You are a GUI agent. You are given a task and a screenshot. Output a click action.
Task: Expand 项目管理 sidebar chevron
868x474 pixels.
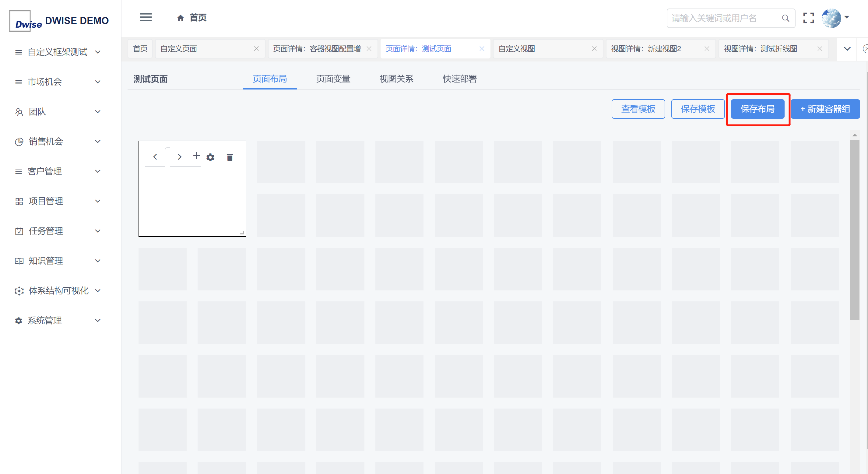point(98,202)
